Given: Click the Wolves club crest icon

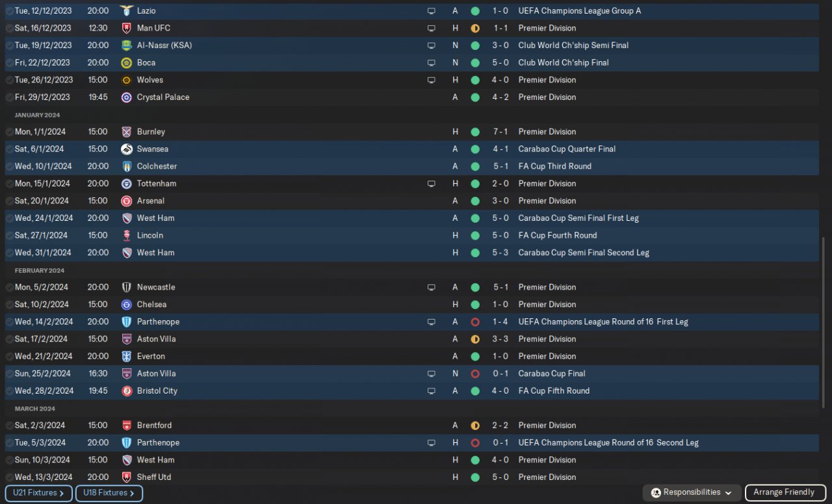Looking at the screenshot, I should click(x=127, y=80).
